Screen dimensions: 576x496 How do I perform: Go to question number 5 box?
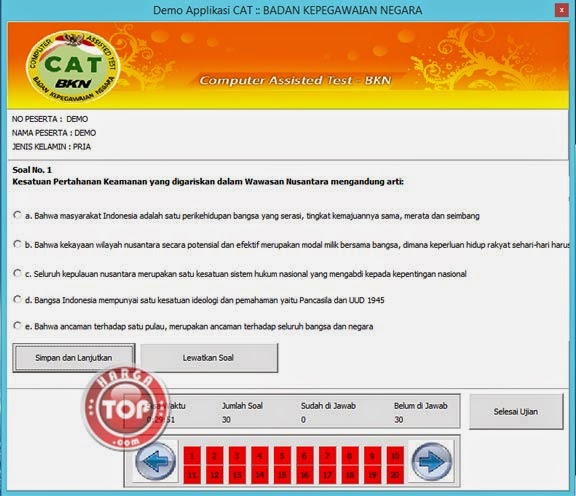(x=282, y=456)
